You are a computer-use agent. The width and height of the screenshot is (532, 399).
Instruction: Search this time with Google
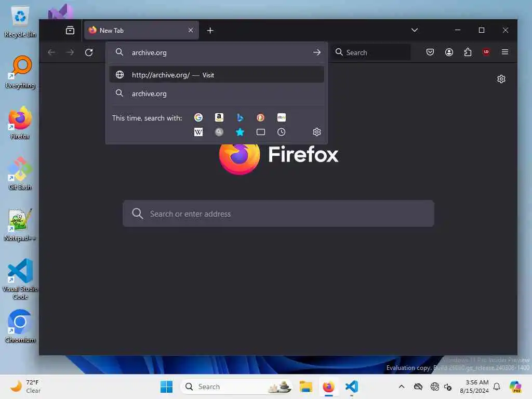point(198,117)
